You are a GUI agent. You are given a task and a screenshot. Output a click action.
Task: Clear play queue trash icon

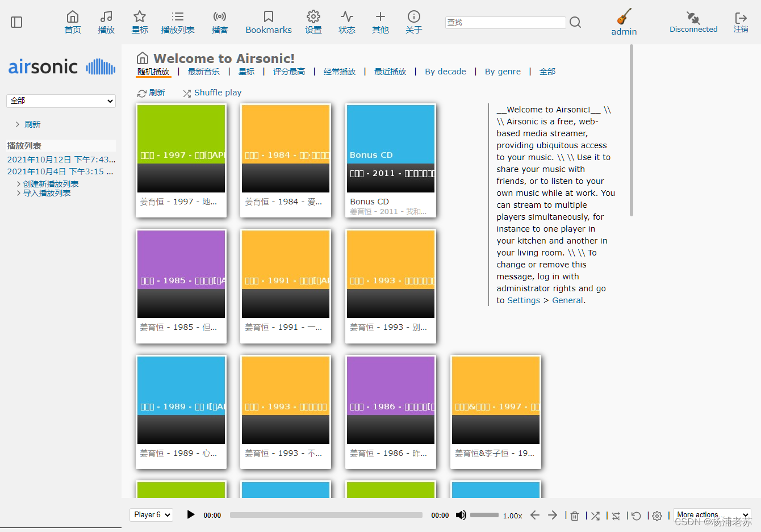575,516
